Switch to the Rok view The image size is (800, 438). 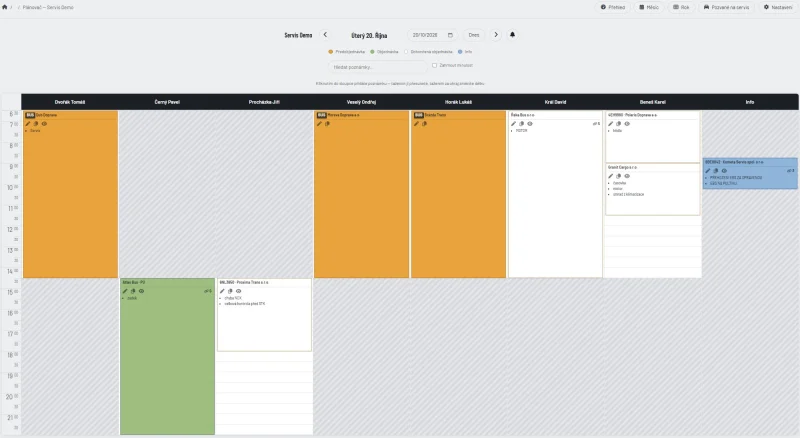point(681,7)
